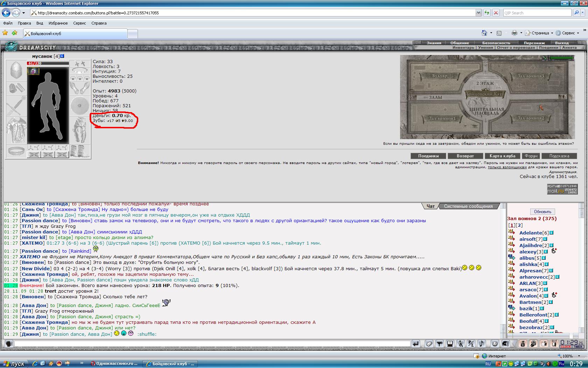Toggle TIMER mode button
588x368 pixels.
[x=578, y=347]
